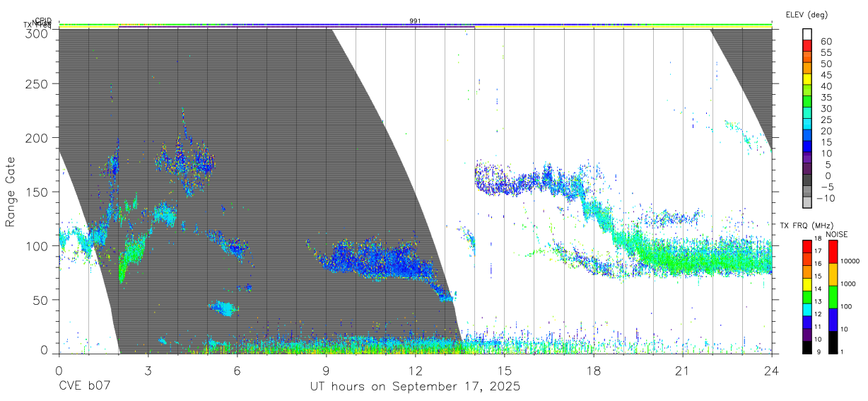This screenshot has height=401, width=868.
Task: Click the x-axis tick label '21'
Action: pyautogui.click(x=682, y=370)
